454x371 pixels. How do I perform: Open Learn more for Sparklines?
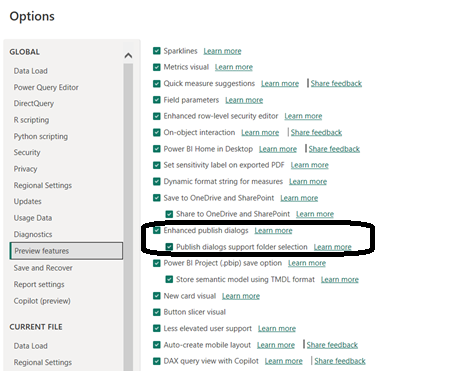[x=222, y=51]
